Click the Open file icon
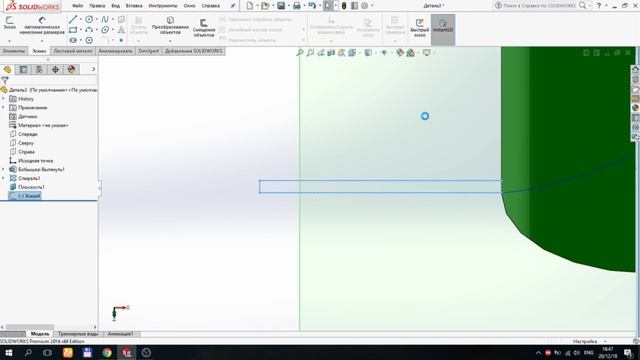The image size is (640, 360). (x=265, y=6)
